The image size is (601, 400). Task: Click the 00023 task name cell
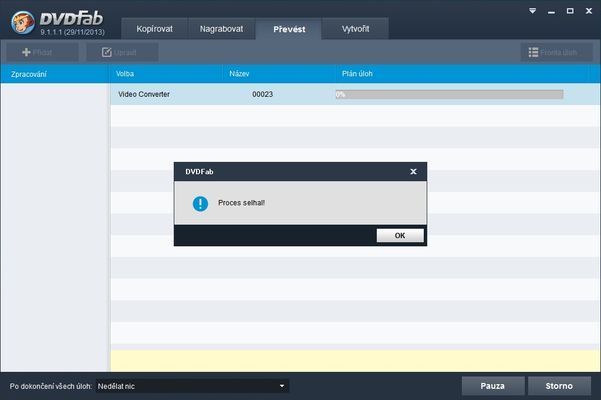pos(263,94)
